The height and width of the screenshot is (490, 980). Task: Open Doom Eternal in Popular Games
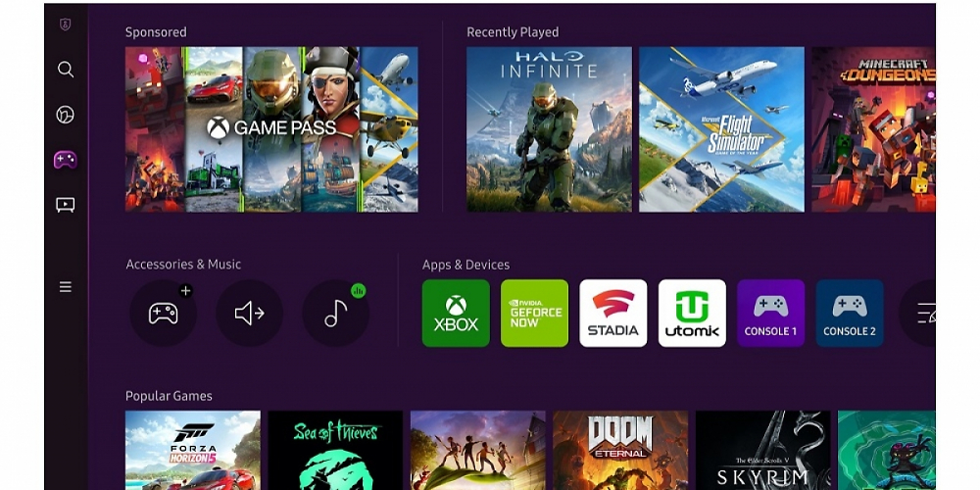point(620,450)
